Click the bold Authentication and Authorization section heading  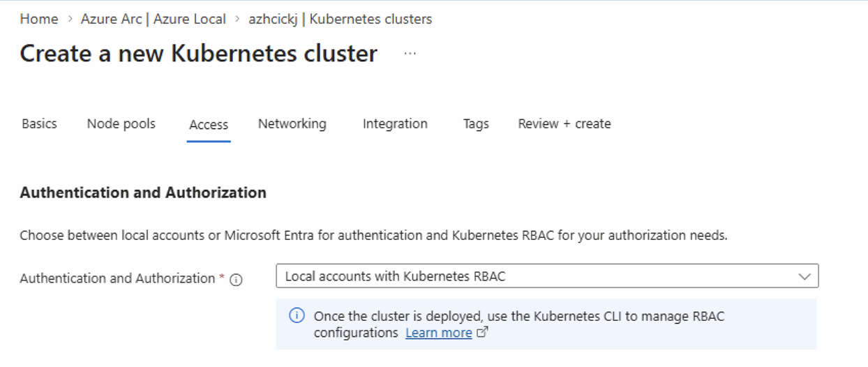click(143, 193)
